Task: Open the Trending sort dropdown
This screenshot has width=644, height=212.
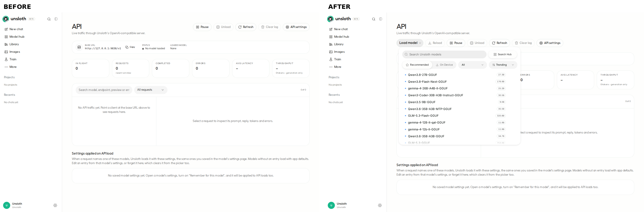Action: tap(503, 65)
